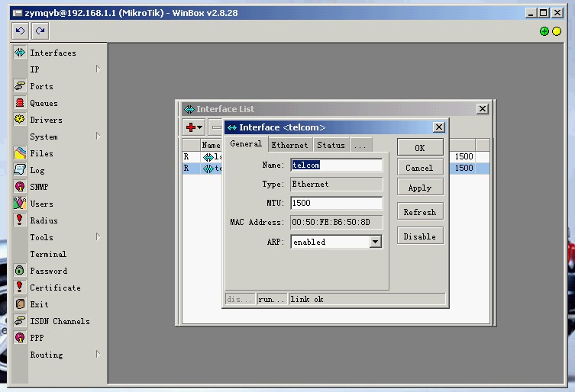Screen dimensions: 575x392
Task: Click the minus remove button in Interface List
Action: (x=216, y=127)
